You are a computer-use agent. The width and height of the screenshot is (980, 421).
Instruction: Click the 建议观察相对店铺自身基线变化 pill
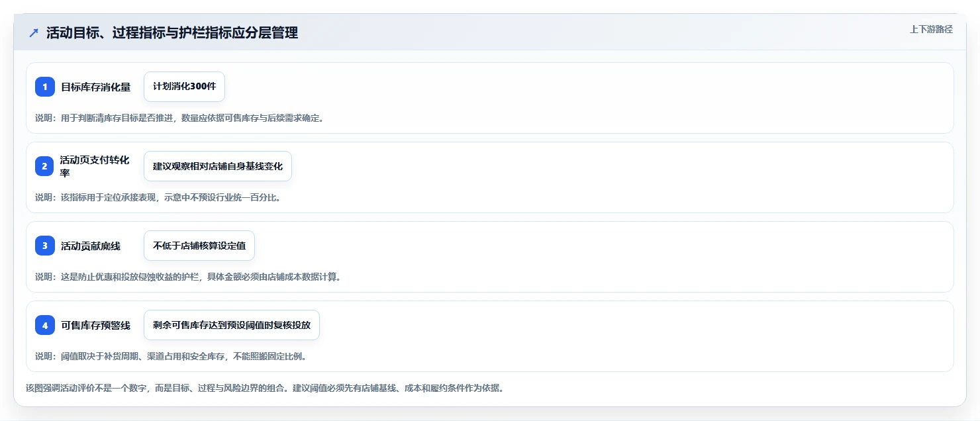click(218, 166)
